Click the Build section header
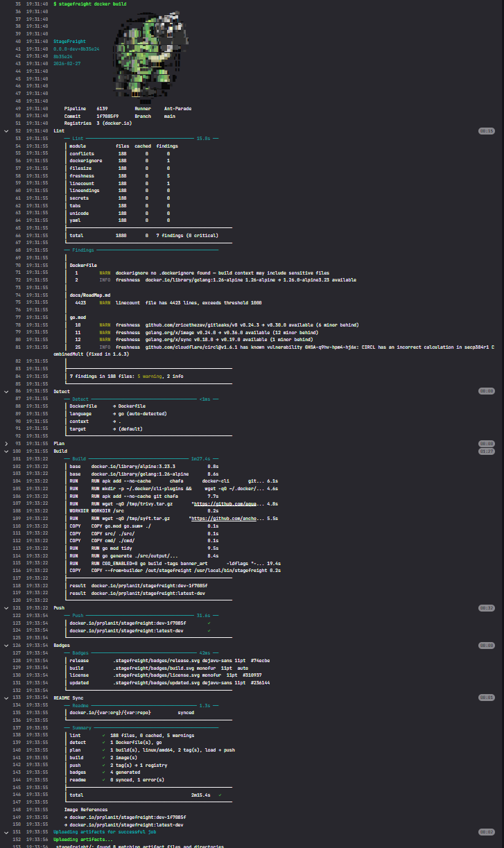The width and height of the screenshot is (504, 848). [60, 451]
